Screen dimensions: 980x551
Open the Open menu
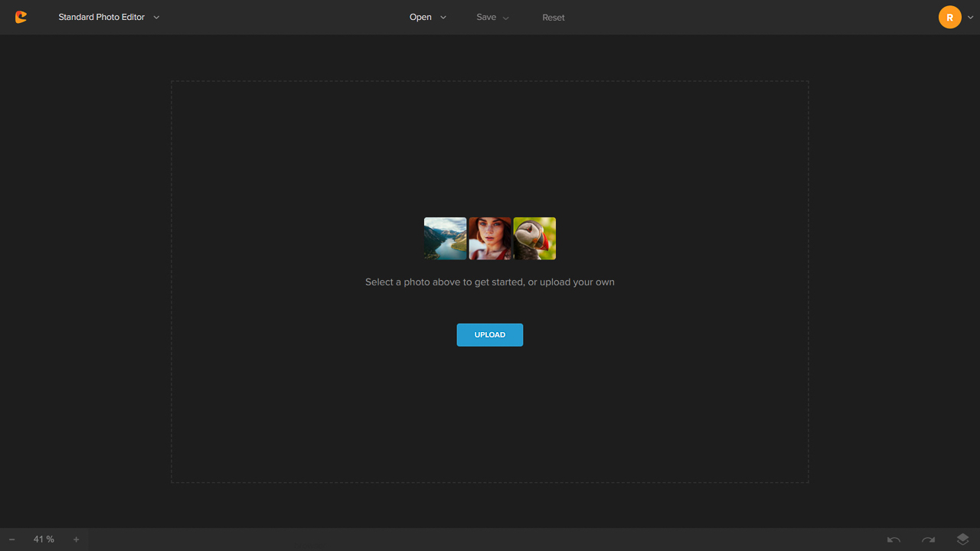420,17
